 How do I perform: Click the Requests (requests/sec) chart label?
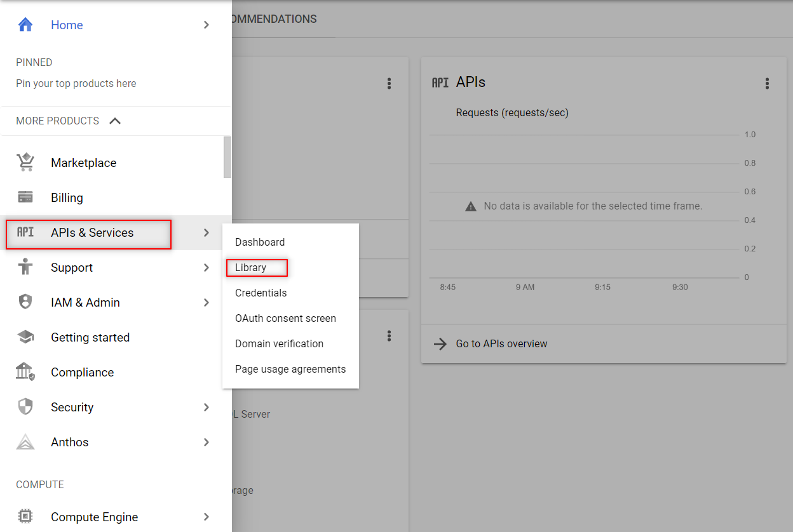512,112
